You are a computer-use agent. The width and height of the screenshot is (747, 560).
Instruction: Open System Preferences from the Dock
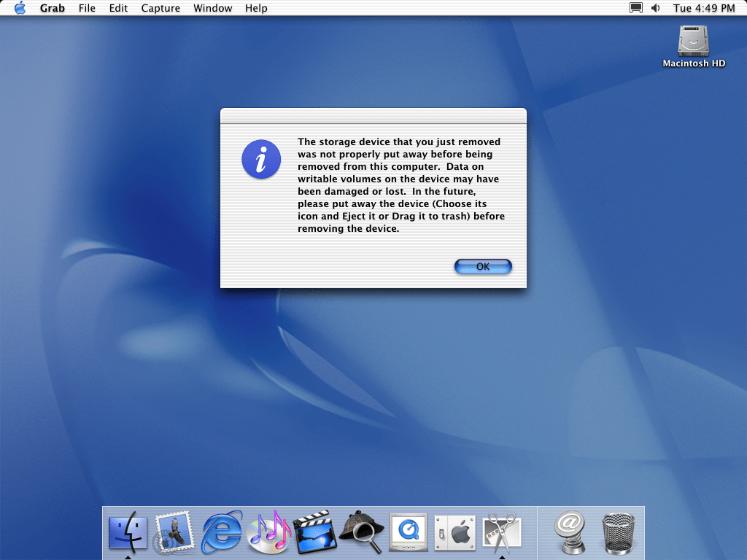click(455, 533)
